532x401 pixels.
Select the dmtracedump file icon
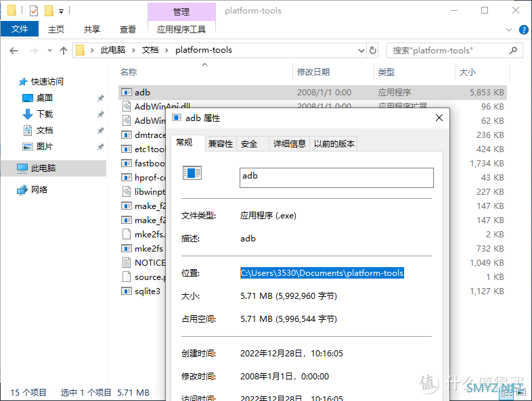tap(127, 135)
